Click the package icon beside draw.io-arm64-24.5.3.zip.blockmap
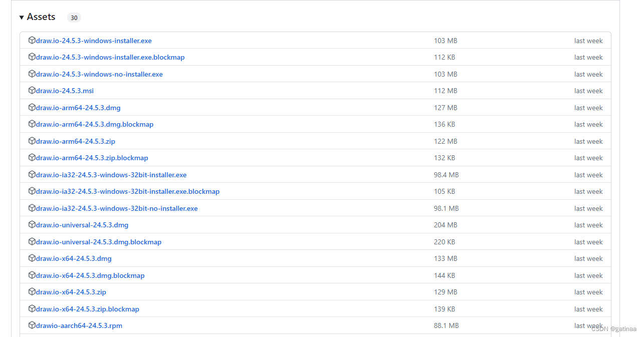 [x=32, y=158]
